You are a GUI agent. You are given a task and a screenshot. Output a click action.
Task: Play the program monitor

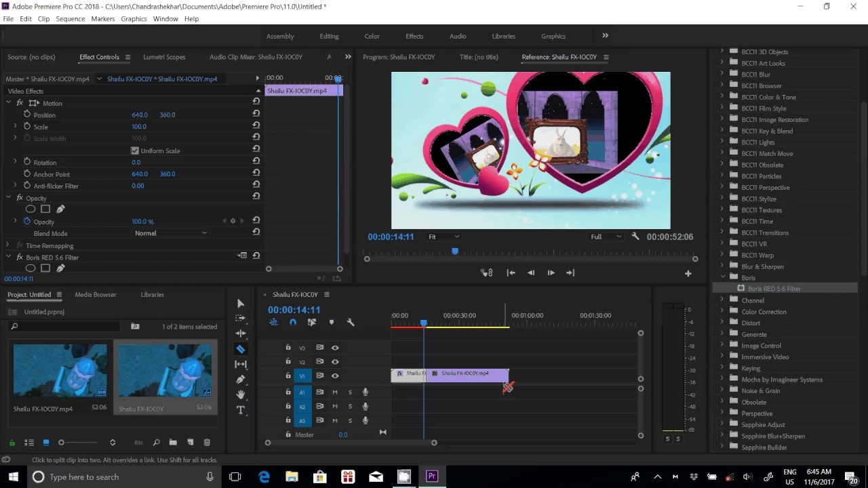pyautogui.click(x=551, y=273)
